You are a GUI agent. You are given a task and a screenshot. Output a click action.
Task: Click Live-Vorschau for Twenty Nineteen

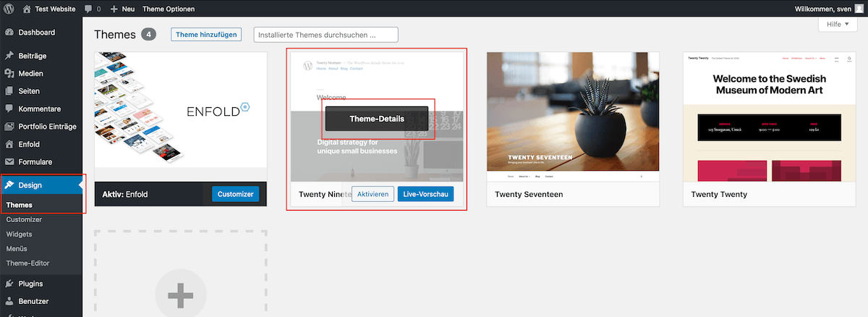425,194
